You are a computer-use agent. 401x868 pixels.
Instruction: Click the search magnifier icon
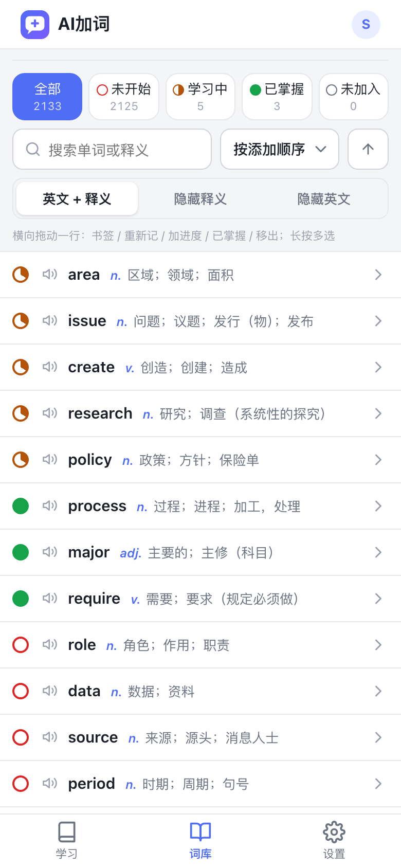point(33,149)
